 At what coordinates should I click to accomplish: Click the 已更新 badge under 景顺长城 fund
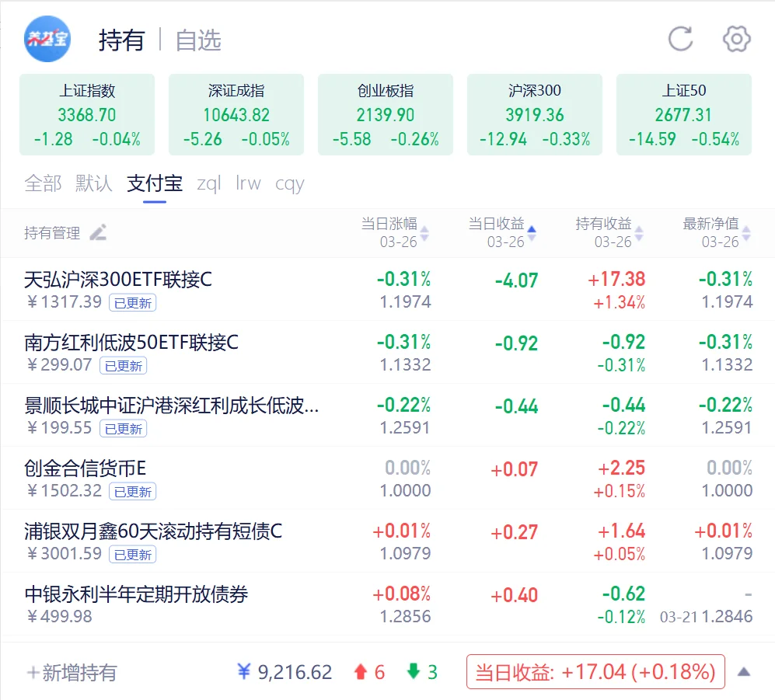[123, 428]
